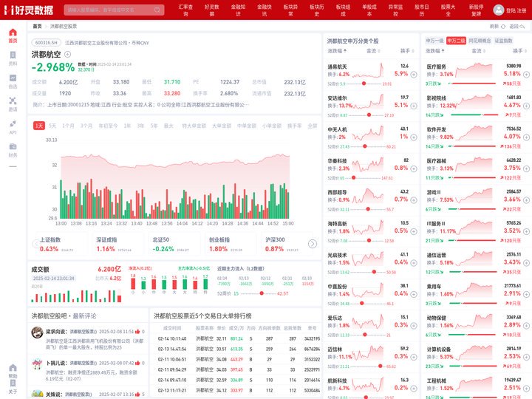The height and width of the screenshot is (399, 532).
Task: Click the search magnifier icon in search box
Action: [157, 10]
